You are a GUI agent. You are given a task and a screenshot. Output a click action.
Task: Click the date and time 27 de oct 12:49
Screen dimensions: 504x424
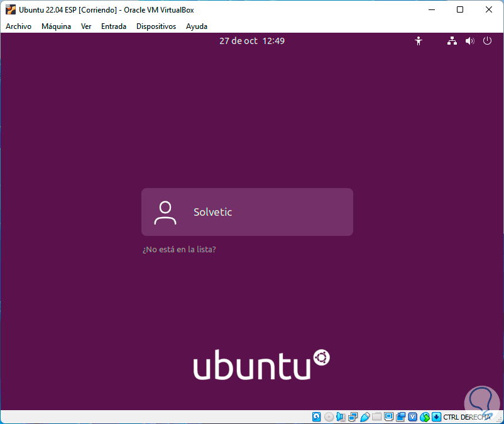coord(251,41)
